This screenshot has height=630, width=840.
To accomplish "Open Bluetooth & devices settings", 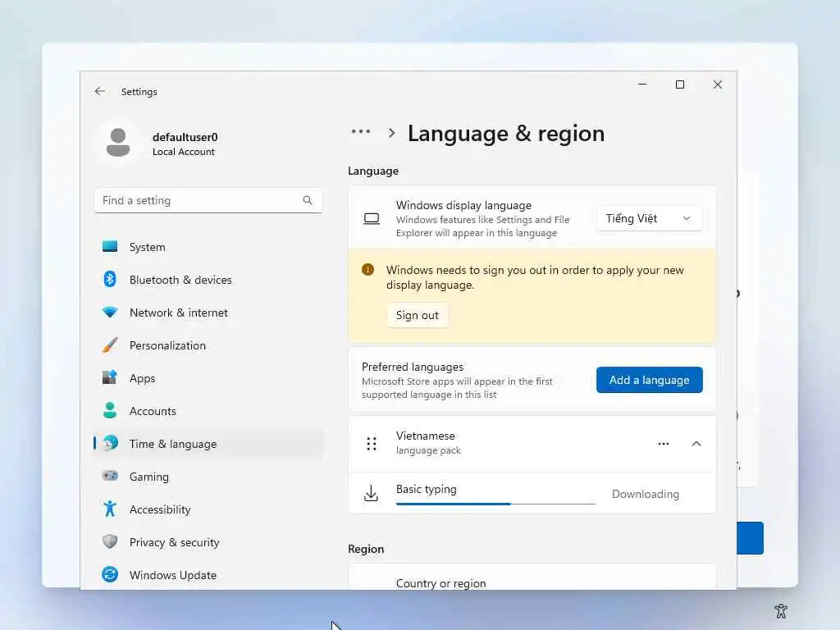I will (x=209, y=280).
